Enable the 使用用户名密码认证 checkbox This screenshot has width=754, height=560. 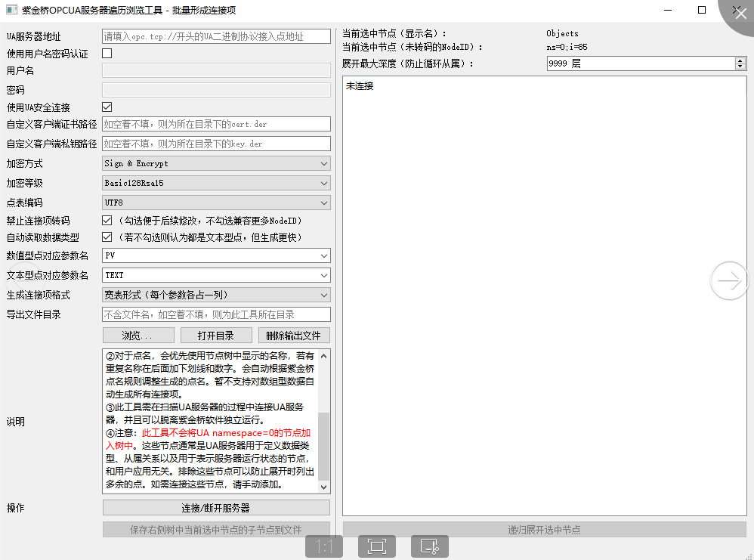click(x=107, y=54)
